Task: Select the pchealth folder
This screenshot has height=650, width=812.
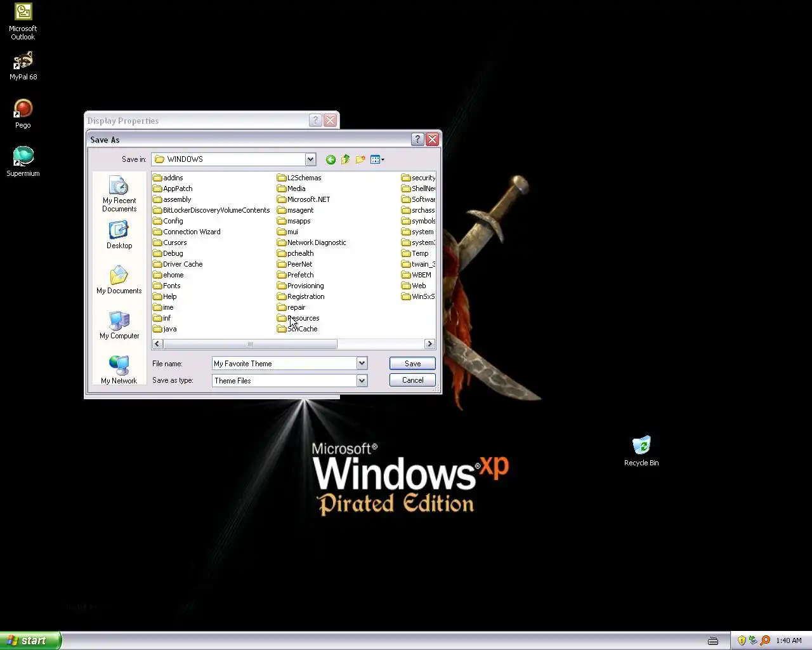Action: (x=296, y=253)
